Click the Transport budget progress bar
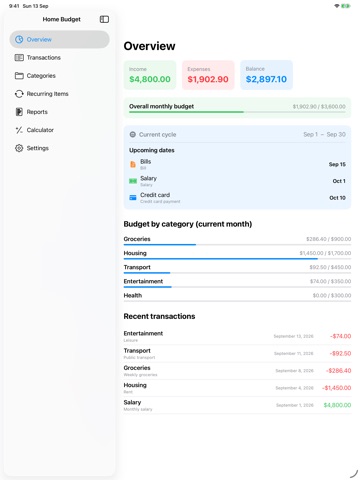 click(x=237, y=273)
